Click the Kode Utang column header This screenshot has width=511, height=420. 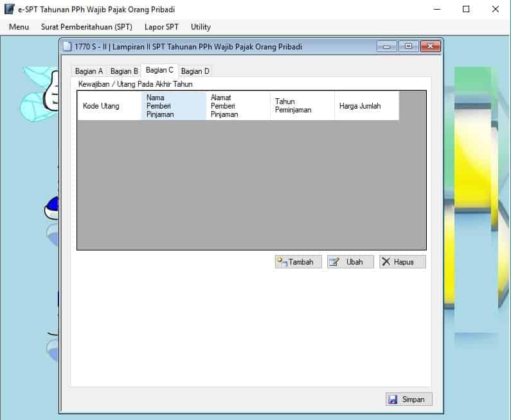pos(109,106)
